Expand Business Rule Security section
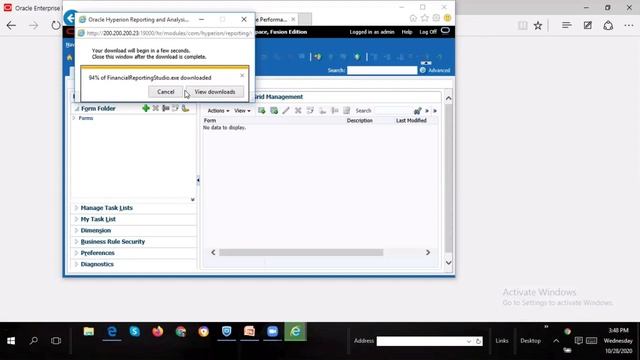 76,242
